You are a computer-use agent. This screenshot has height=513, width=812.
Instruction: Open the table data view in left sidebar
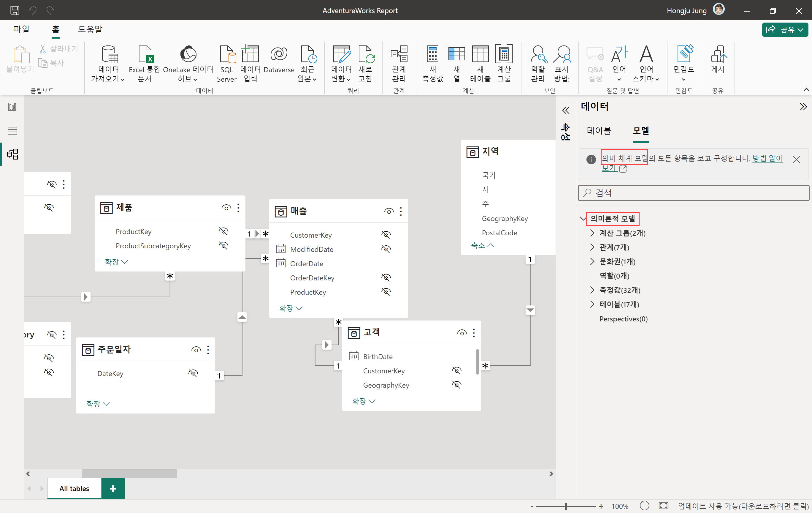click(12, 130)
